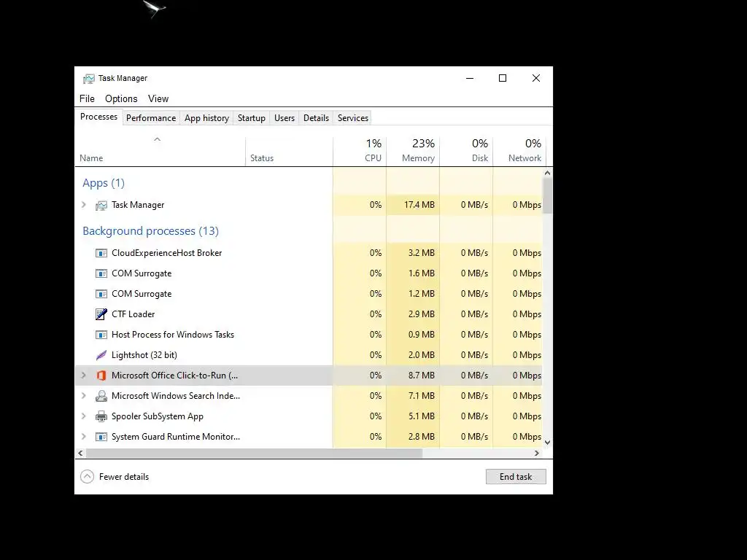
Task: Expand the System Guard Runtime Monitor process
Action: coord(84,437)
